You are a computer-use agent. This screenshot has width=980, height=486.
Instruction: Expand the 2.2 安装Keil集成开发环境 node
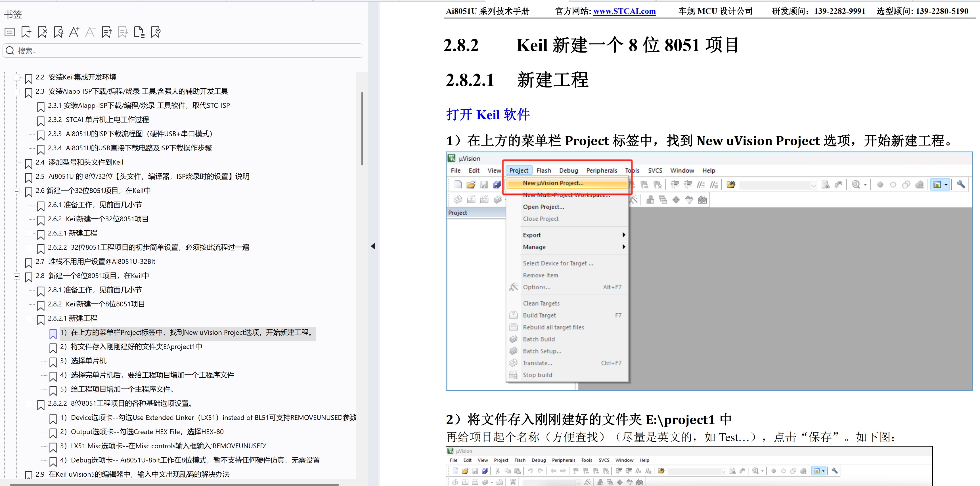coord(16,77)
